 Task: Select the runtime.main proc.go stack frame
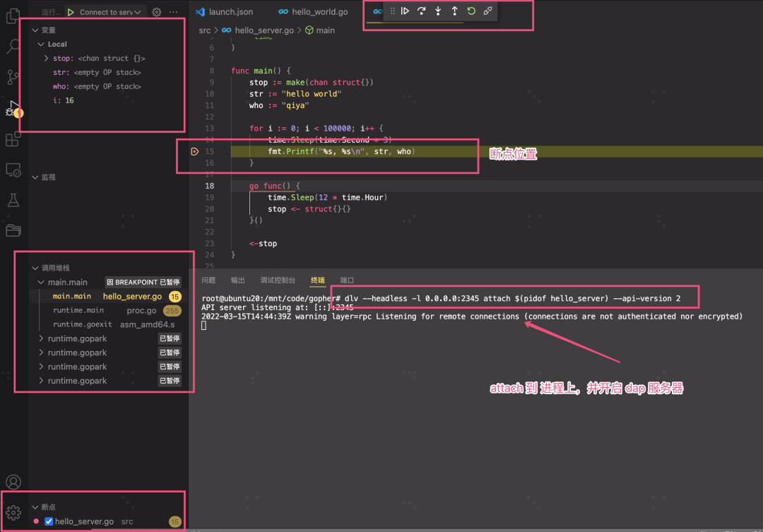[110, 311]
